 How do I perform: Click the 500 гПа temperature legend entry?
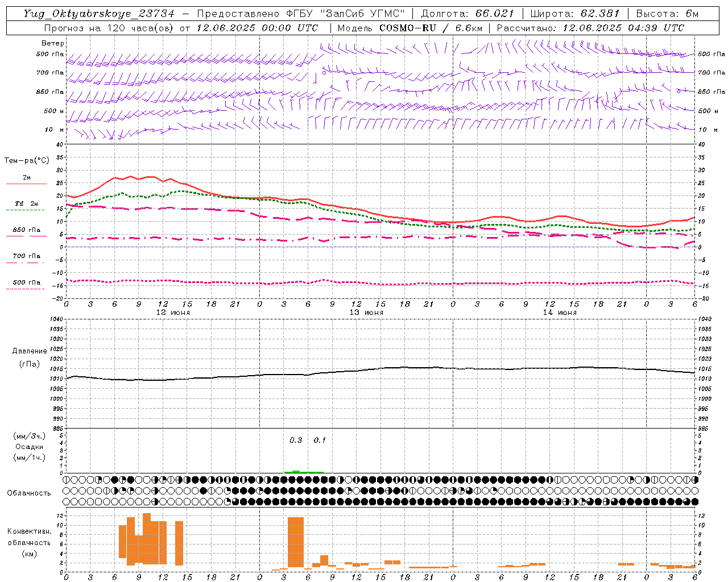[x=27, y=282]
